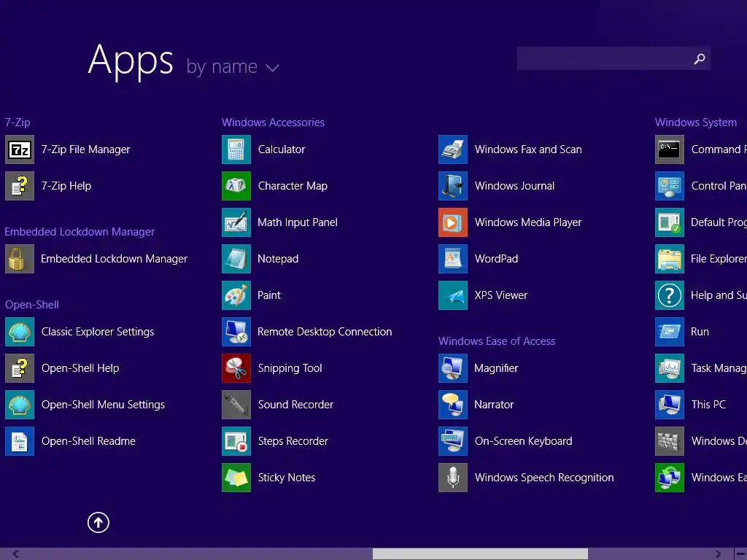Open the Open-Shell Readme document icon
The width and height of the screenshot is (747, 560).
(x=20, y=441)
